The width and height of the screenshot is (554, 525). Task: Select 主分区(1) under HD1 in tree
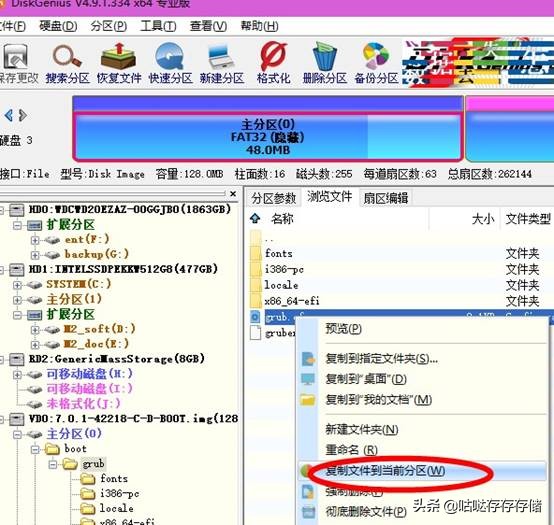(x=74, y=299)
